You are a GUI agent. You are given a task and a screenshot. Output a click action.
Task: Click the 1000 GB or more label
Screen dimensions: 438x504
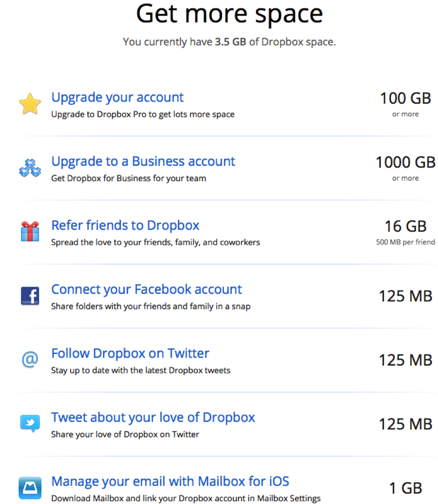click(405, 162)
